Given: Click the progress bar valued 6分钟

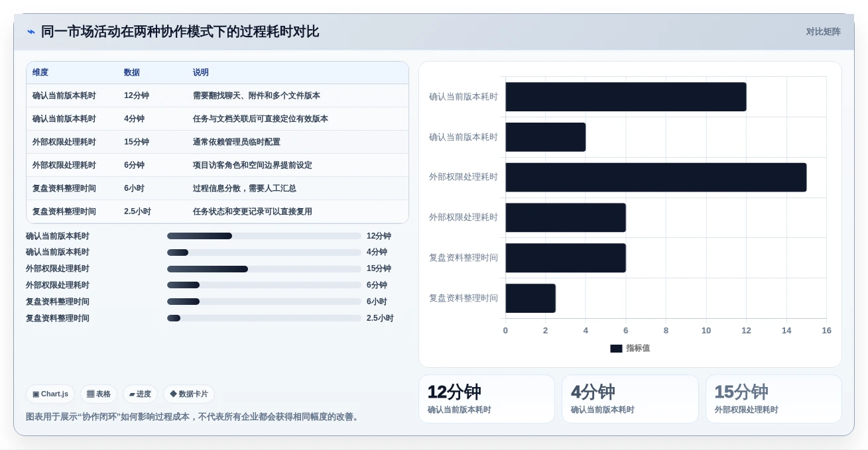Looking at the screenshot, I should (x=264, y=285).
